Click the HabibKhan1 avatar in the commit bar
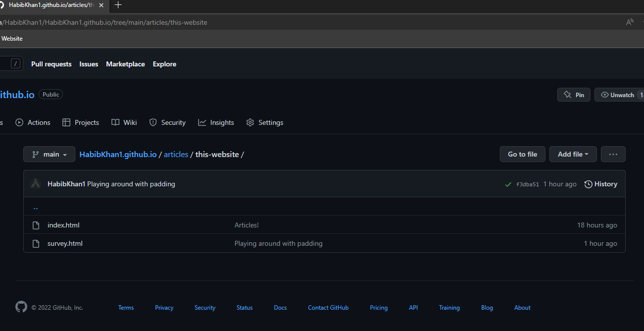Viewport: 644px width, 331px height. pyautogui.click(x=36, y=184)
